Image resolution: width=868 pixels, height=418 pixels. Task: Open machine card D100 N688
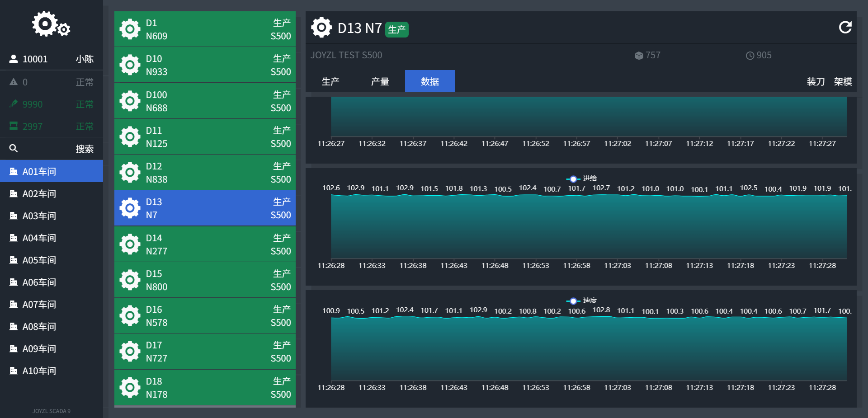click(x=205, y=101)
